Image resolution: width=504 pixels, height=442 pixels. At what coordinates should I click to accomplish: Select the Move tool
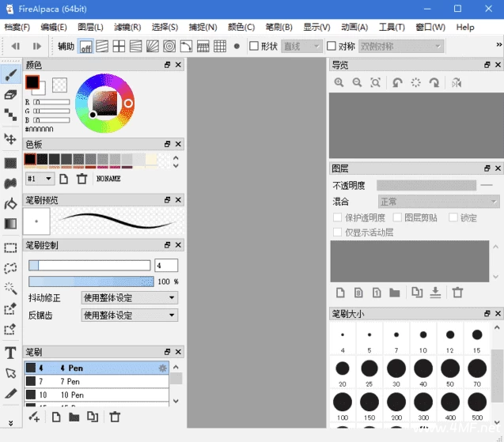(10, 139)
